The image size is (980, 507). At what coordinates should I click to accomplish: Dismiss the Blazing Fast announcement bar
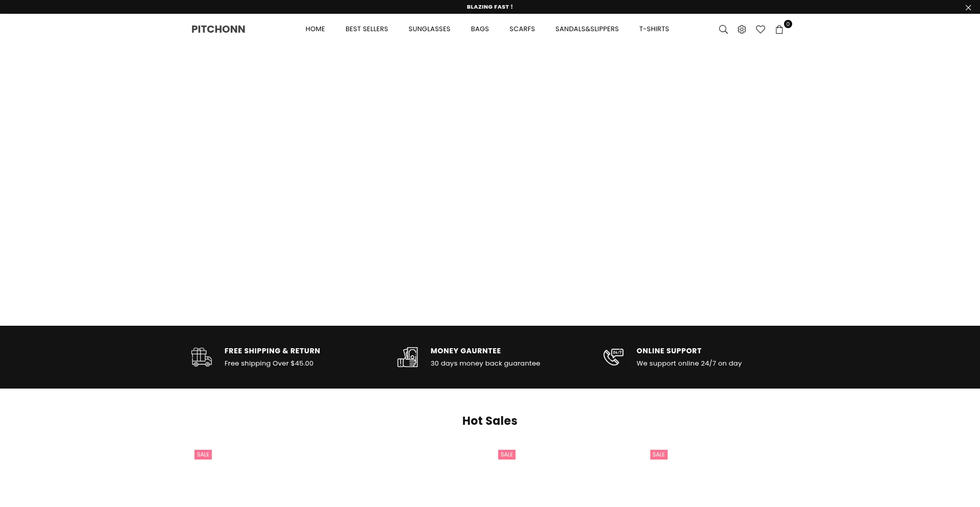[x=968, y=8]
